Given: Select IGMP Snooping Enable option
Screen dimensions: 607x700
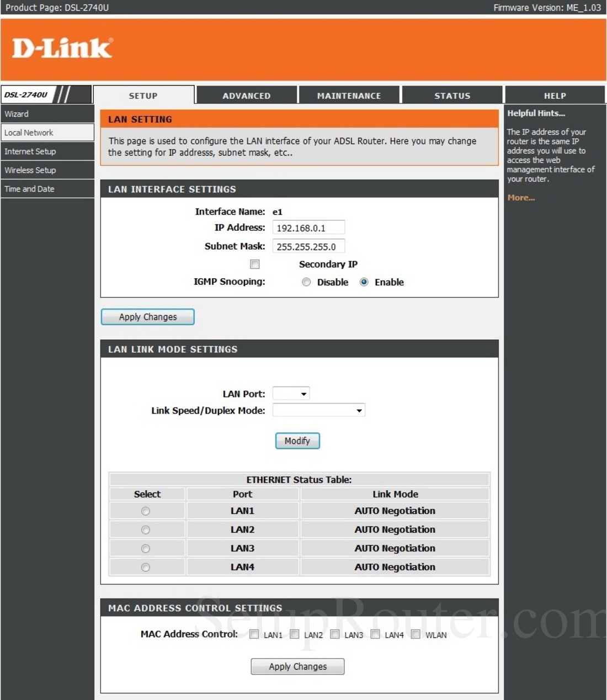Looking at the screenshot, I should click(x=364, y=282).
